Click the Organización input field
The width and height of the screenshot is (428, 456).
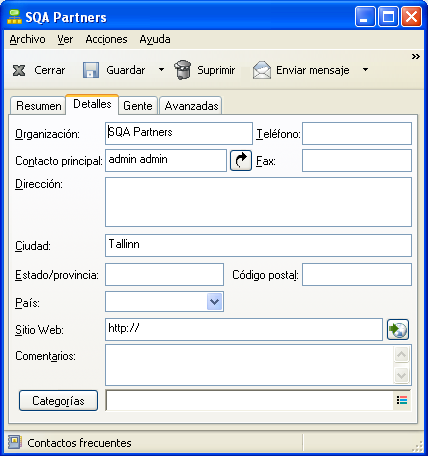click(179, 133)
